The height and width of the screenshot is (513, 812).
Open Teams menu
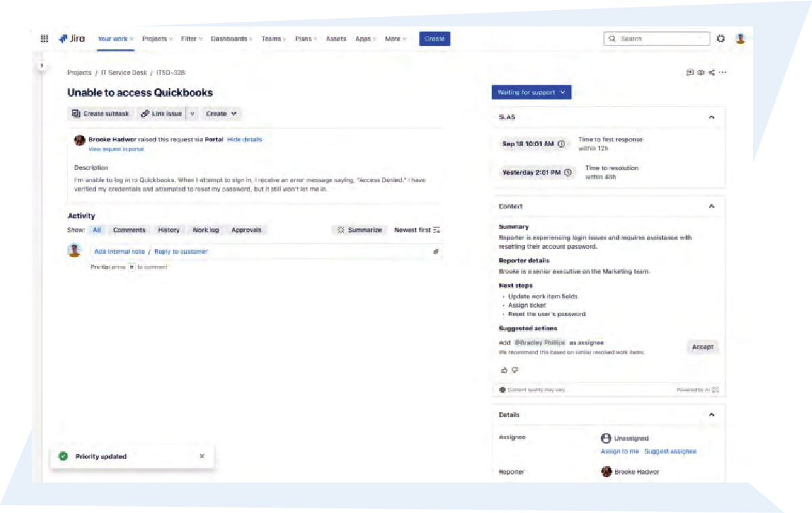[274, 39]
